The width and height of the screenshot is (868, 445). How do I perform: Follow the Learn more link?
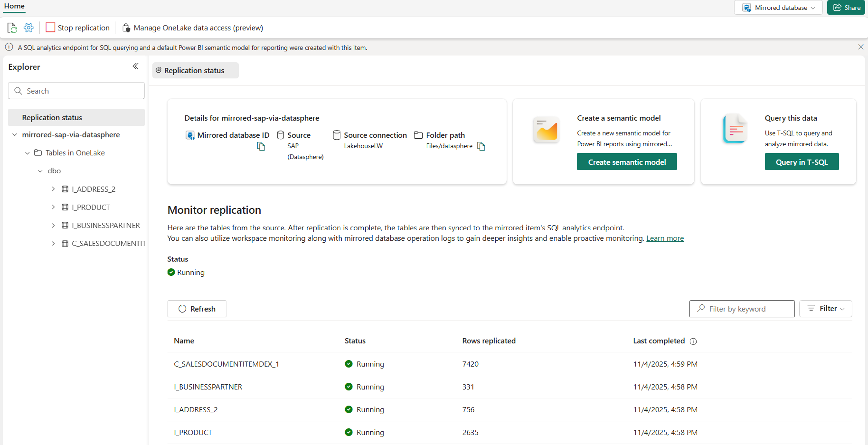(x=664, y=238)
